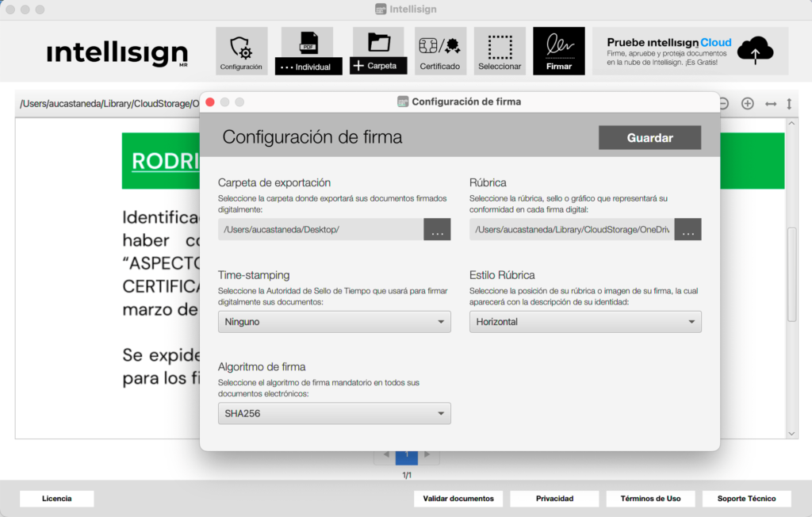Open the Licencia button

click(x=57, y=498)
